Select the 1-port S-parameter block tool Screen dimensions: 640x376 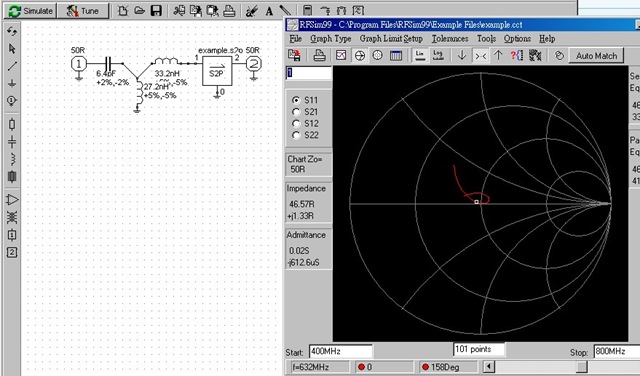[x=12, y=235]
